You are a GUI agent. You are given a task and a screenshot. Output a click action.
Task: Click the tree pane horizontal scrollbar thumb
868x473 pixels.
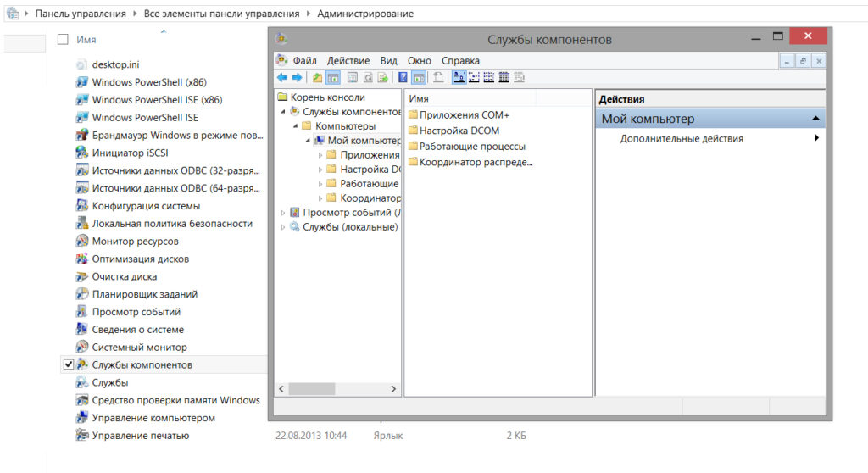point(312,389)
